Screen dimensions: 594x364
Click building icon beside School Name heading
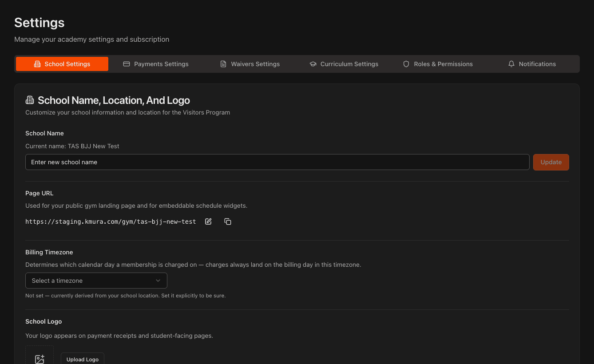point(30,100)
